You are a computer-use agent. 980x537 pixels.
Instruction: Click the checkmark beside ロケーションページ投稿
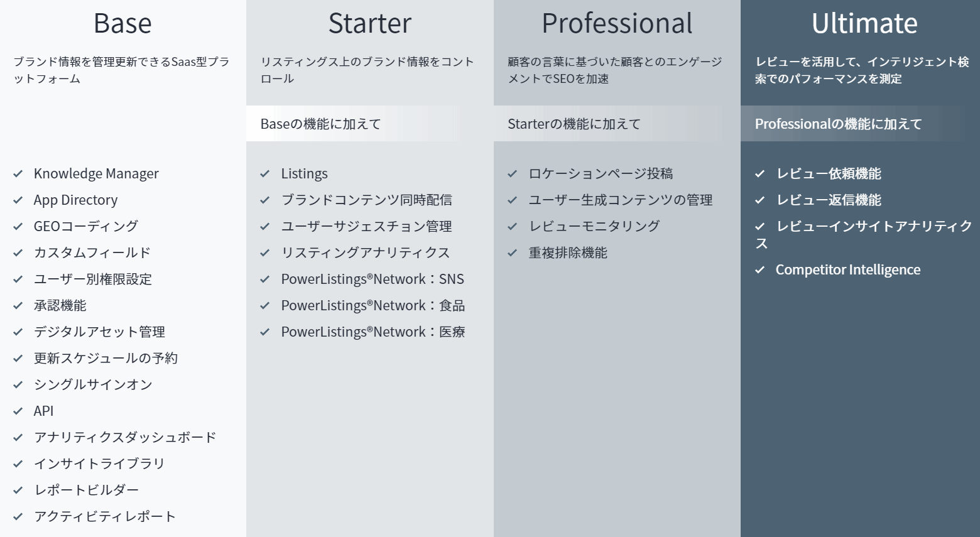(513, 174)
